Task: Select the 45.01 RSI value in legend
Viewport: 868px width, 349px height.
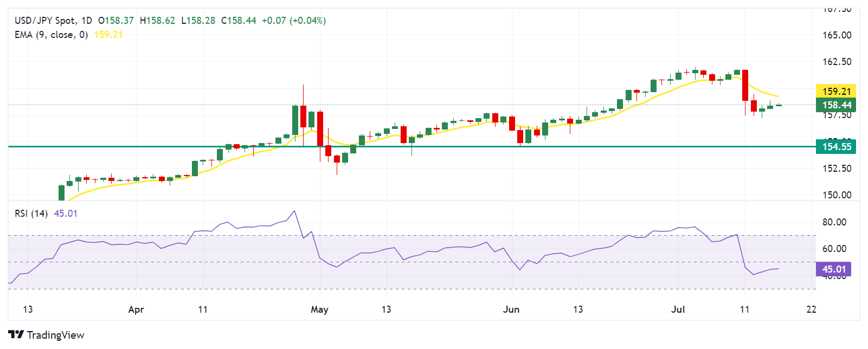Action: (x=66, y=214)
